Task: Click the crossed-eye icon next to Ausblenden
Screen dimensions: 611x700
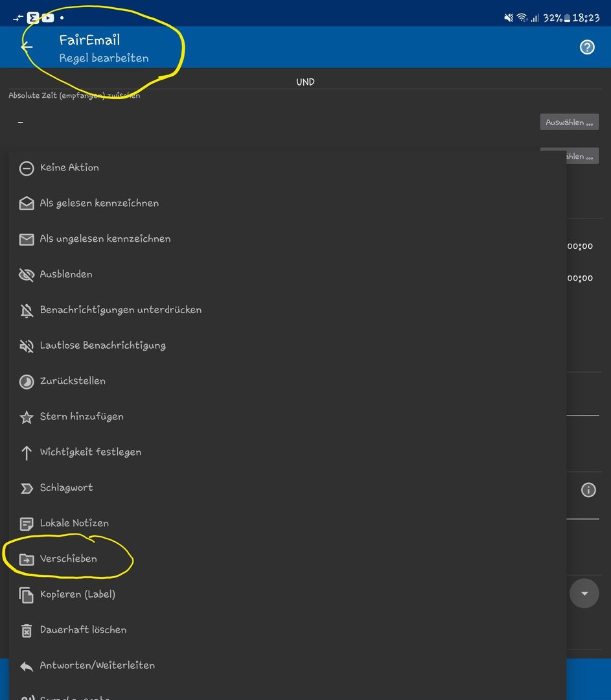Action: click(x=27, y=275)
